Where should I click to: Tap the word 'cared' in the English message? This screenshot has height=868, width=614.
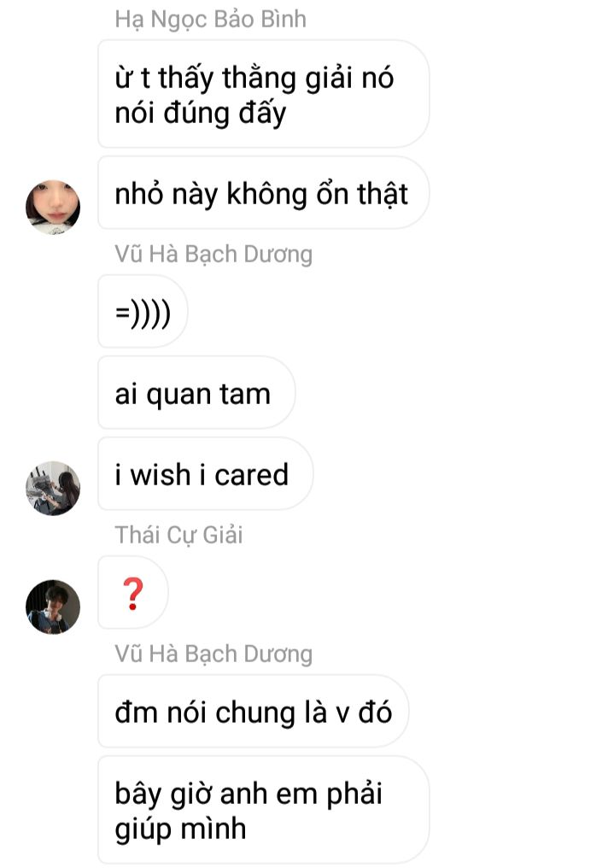coord(252,475)
